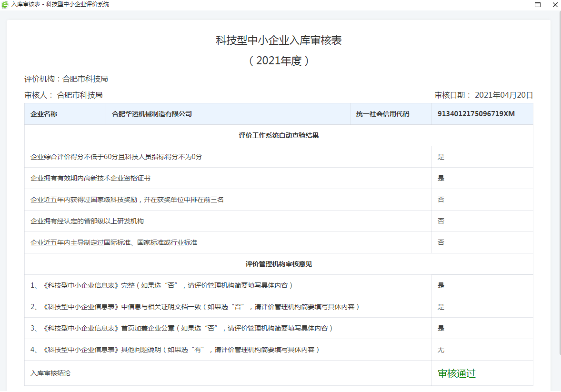Select the 评价机构：合肥市科技局 text
Screen dimensions: 561x392
coord(66,79)
